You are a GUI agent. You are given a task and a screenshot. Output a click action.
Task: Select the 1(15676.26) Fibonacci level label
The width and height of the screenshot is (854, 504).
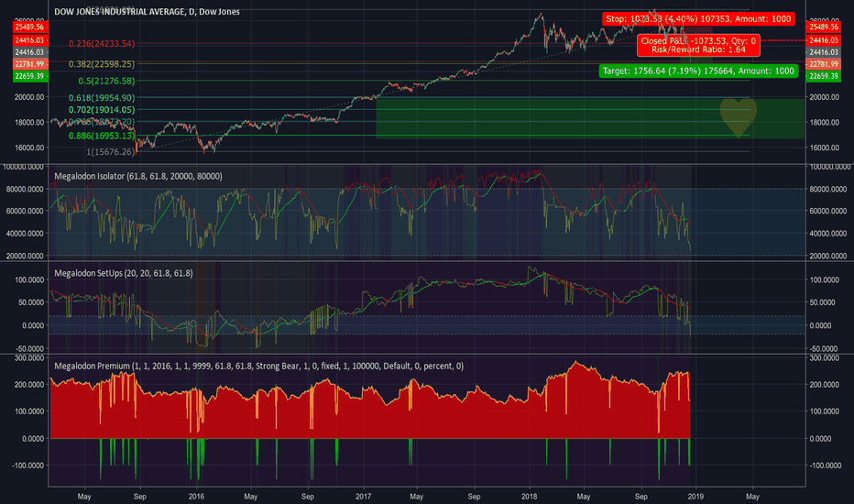tap(111, 151)
